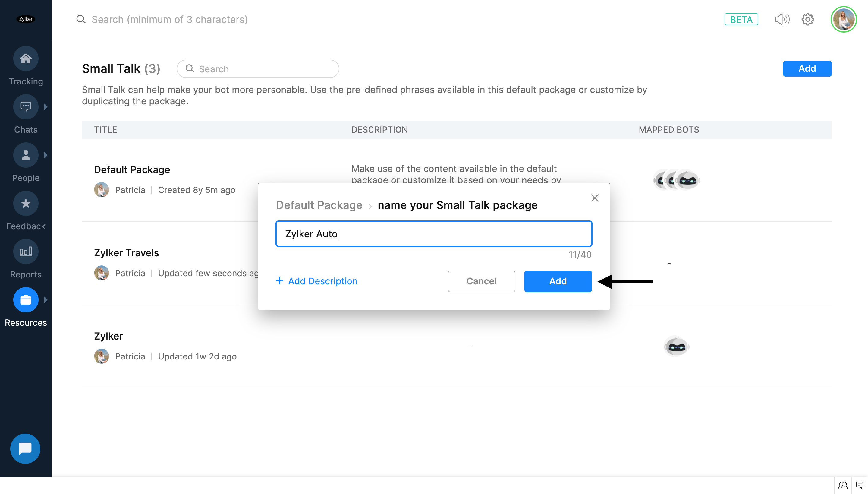The image size is (868, 494).
Task: Open the Tracking home icon
Action: click(26, 59)
